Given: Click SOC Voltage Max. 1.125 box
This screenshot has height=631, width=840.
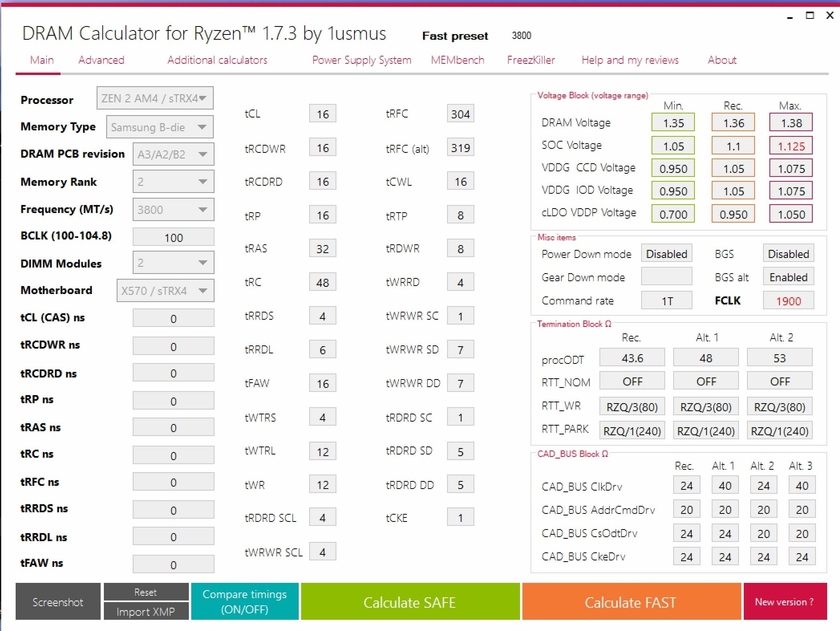Looking at the screenshot, I should (x=791, y=146).
